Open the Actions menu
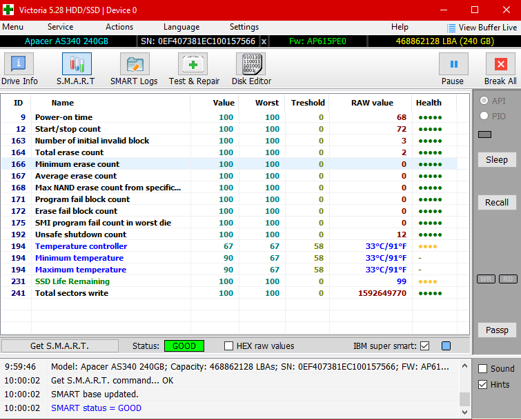 (119, 27)
